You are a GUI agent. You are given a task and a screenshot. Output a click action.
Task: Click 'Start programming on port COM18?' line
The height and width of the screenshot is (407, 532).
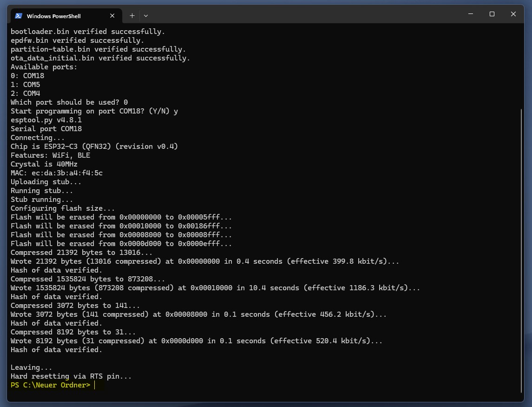[x=94, y=111]
